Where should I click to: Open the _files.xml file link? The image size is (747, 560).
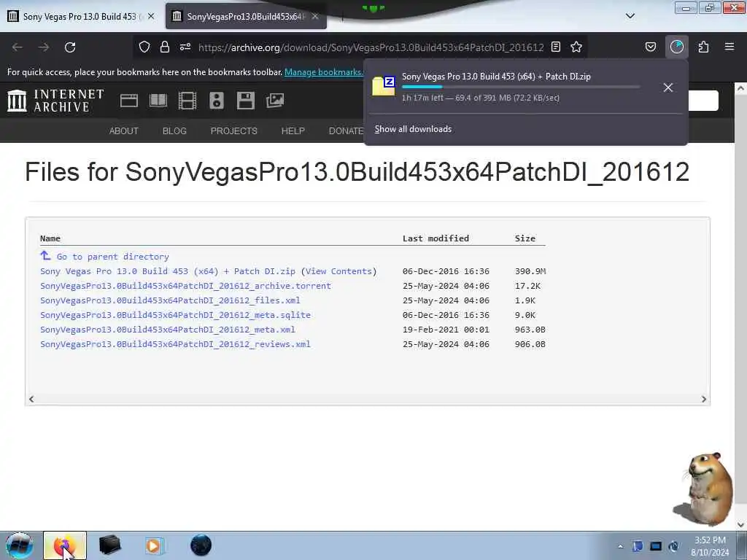click(x=170, y=300)
